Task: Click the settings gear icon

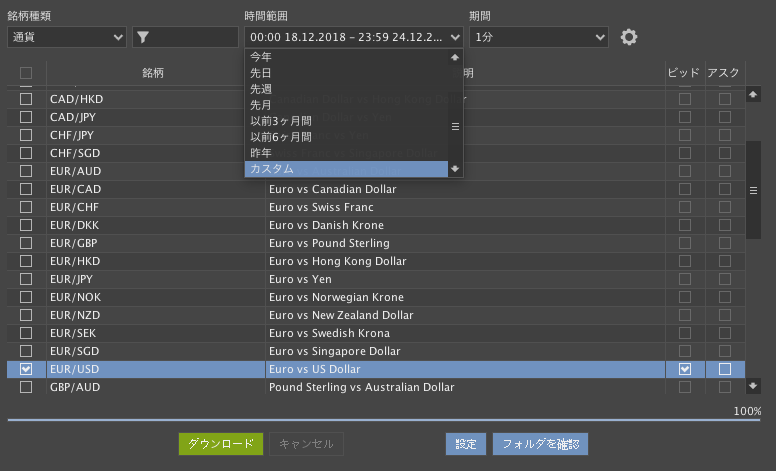Action: [628, 37]
